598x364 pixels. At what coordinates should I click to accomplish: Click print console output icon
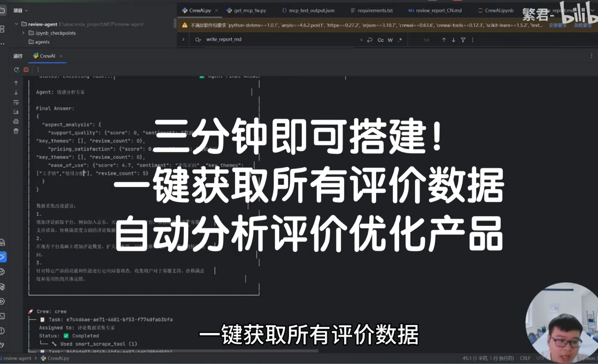coord(16,121)
